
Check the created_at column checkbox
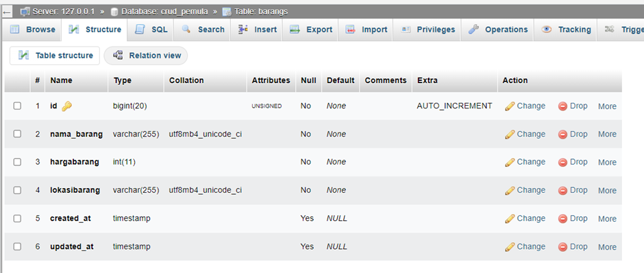pos(17,218)
